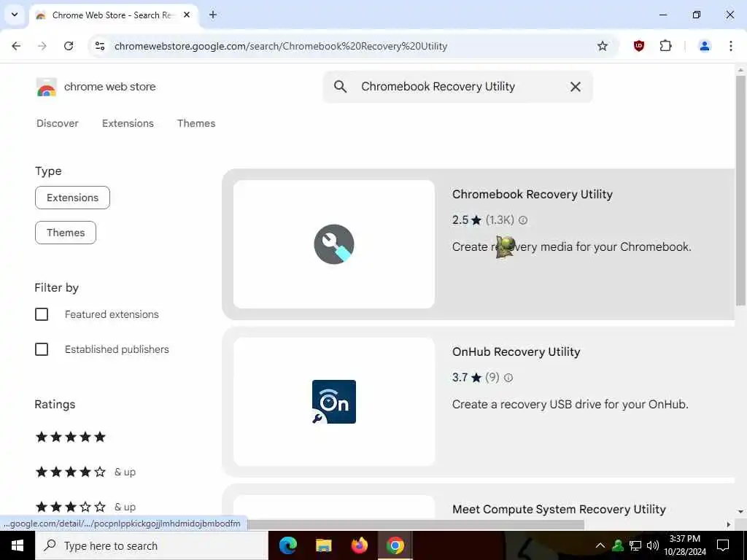Reload the current page
The height and width of the screenshot is (560, 747).
tap(69, 46)
